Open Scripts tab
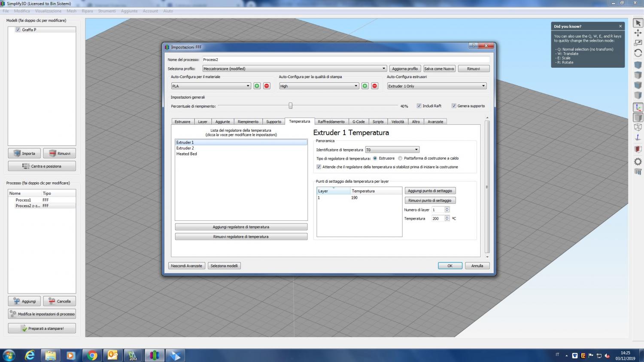This screenshot has width=644, height=362. tap(378, 122)
